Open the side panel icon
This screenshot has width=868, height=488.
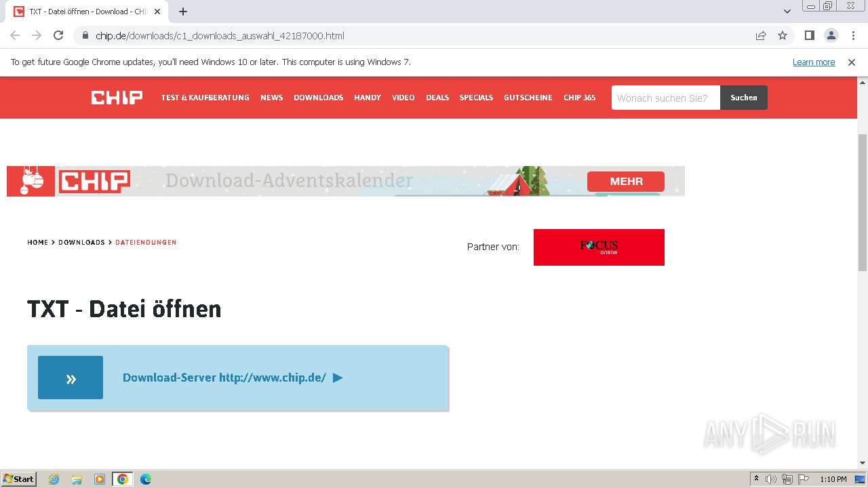coord(809,35)
